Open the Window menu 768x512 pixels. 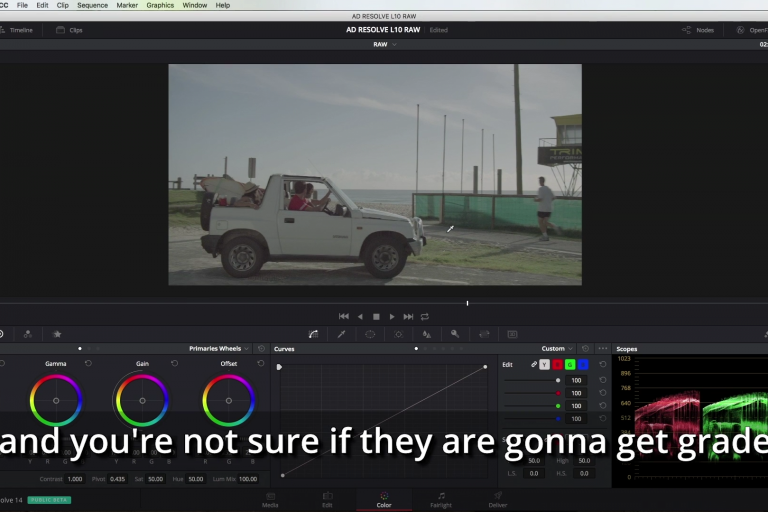point(194,5)
